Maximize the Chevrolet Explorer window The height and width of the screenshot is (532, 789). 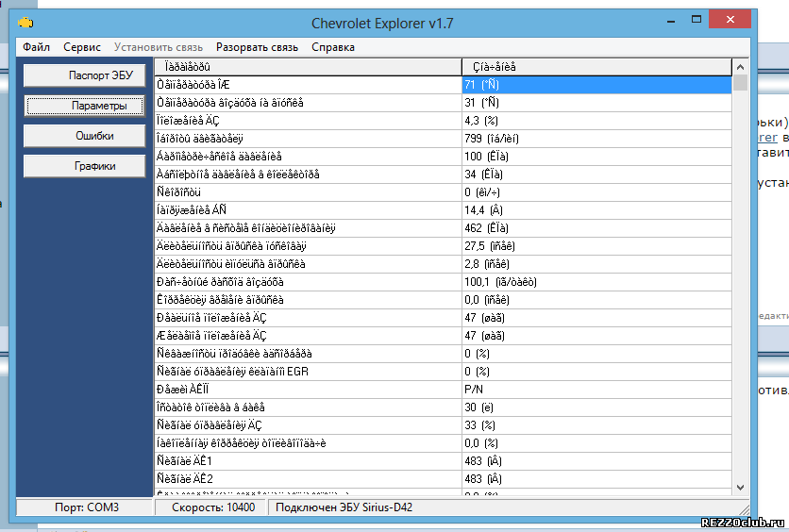click(697, 20)
